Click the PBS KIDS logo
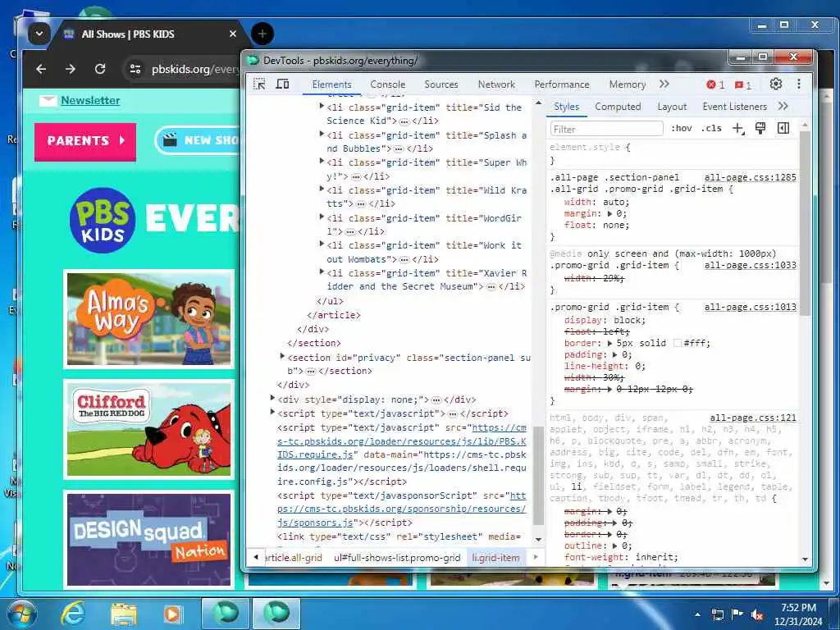Image resolution: width=840 pixels, height=630 pixels. 103,220
